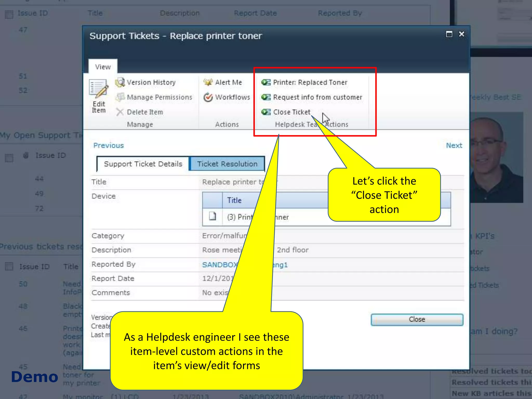
Task: Click the Next link
Action: point(454,145)
